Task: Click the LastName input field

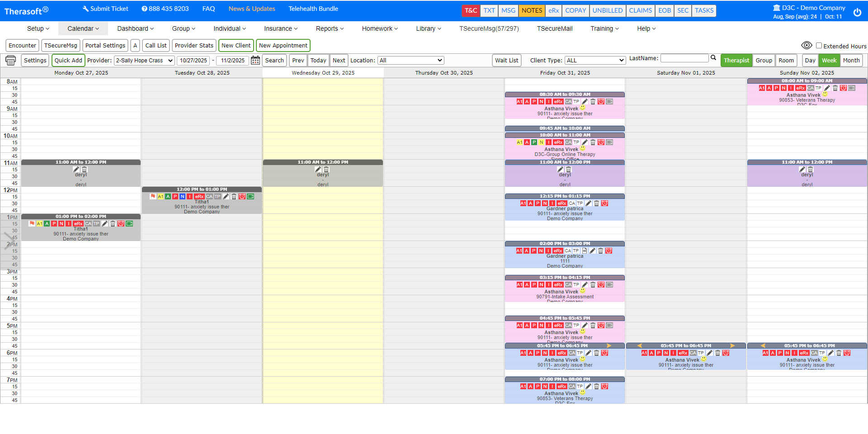Action: coord(684,58)
